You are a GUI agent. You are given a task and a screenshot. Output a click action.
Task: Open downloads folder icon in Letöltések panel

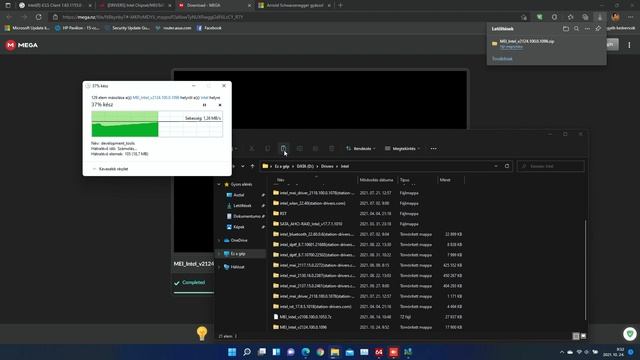point(566,29)
